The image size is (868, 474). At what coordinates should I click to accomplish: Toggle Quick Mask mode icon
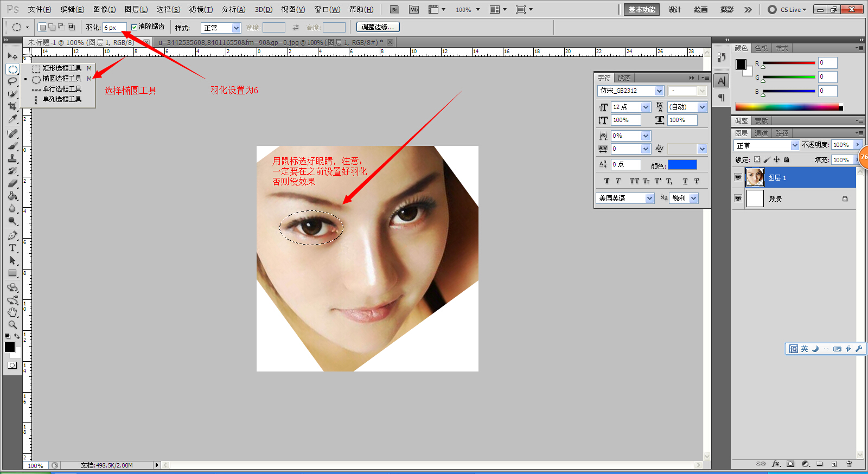[12, 365]
